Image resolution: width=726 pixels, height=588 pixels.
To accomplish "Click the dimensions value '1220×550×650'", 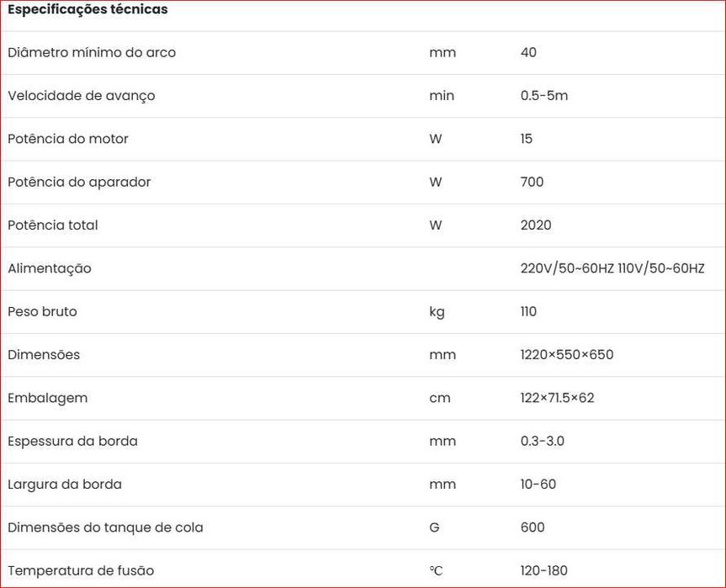I will tap(567, 355).
